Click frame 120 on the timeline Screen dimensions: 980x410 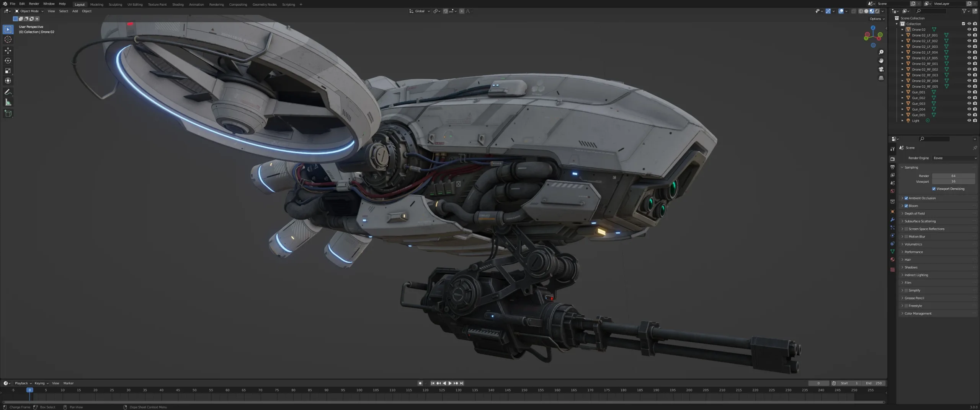tap(426, 390)
